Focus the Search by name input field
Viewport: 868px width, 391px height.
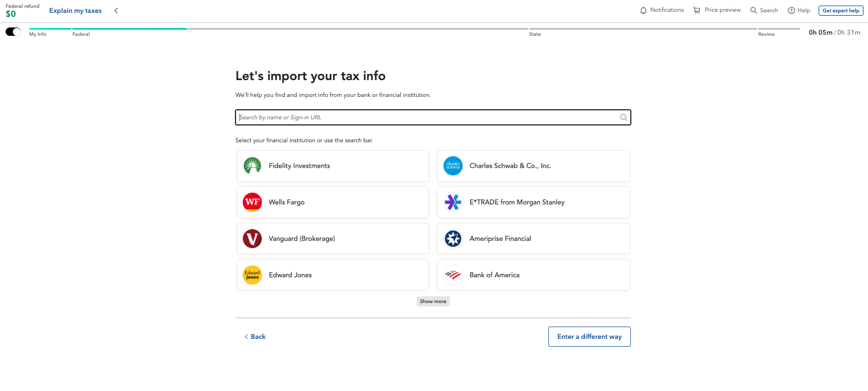tap(426, 118)
